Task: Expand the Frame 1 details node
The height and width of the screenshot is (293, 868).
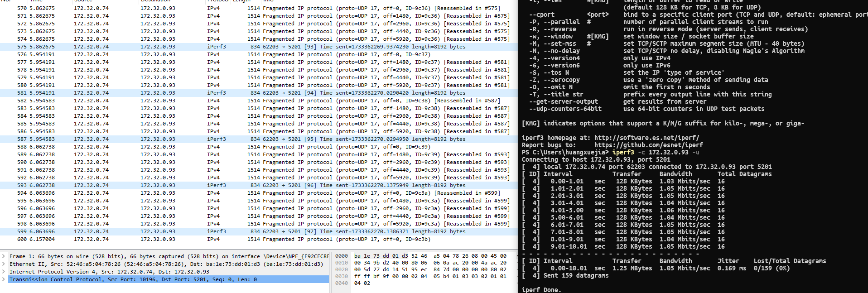Action: click(4, 256)
